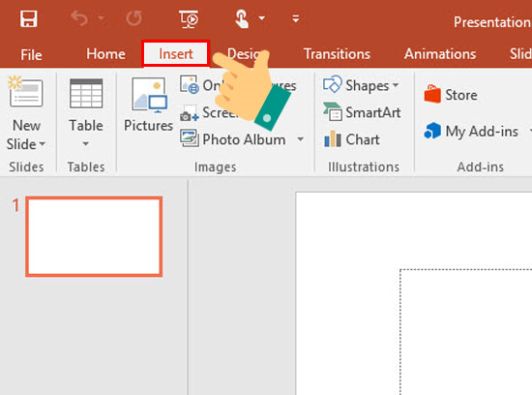Screen dimensions: 532x395
Task: Select slide 1 thumbnail in panel
Action: pyautogui.click(x=94, y=237)
